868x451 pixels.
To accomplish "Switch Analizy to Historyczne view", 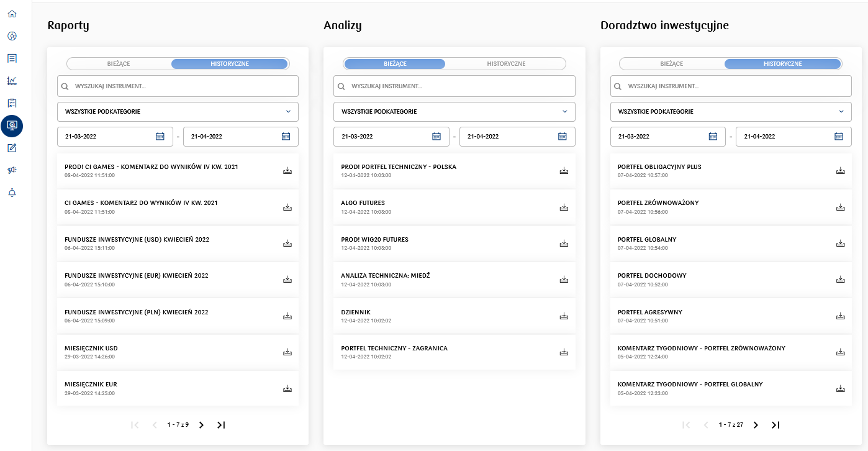I will [506, 64].
